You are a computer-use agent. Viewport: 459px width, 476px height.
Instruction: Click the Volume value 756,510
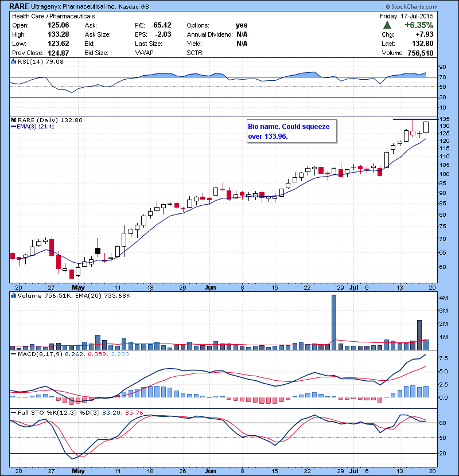pos(421,53)
